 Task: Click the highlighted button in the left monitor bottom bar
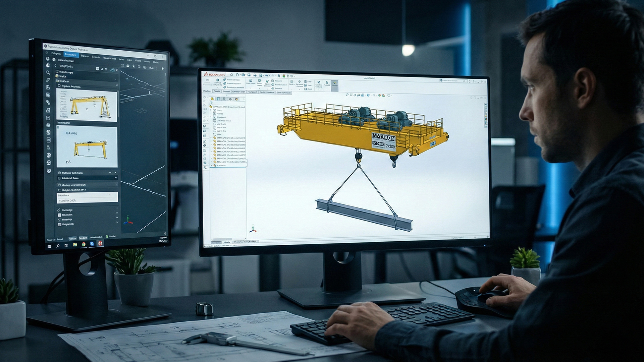point(72,238)
